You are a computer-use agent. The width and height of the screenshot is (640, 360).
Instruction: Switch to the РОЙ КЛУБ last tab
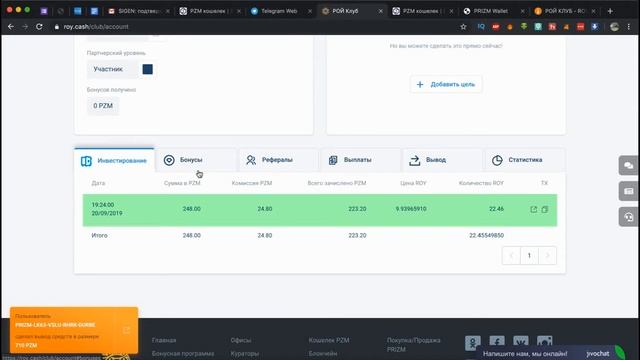[x=565, y=11]
